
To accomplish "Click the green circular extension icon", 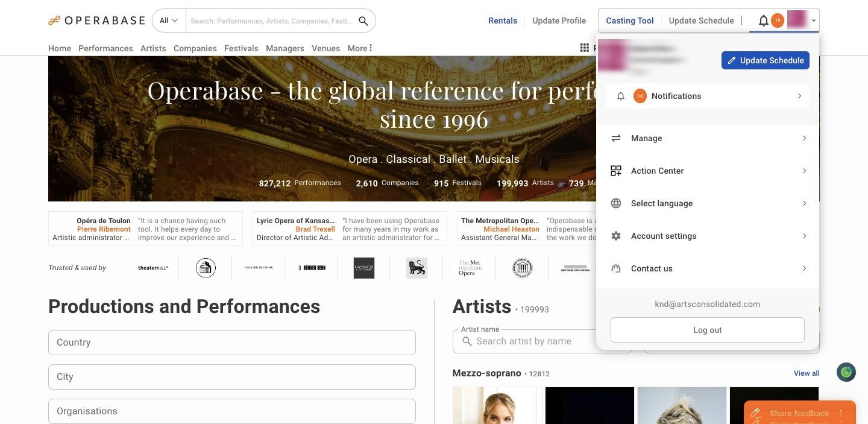I will pyautogui.click(x=846, y=372).
